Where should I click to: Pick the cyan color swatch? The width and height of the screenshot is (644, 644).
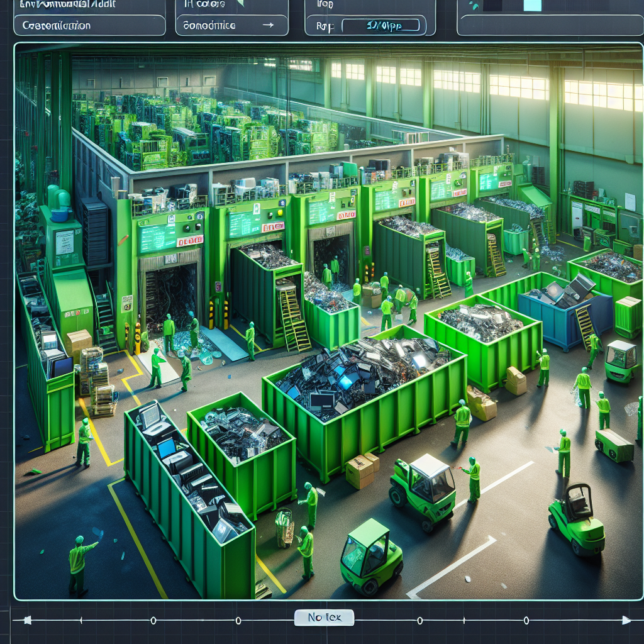pos(532,5)
